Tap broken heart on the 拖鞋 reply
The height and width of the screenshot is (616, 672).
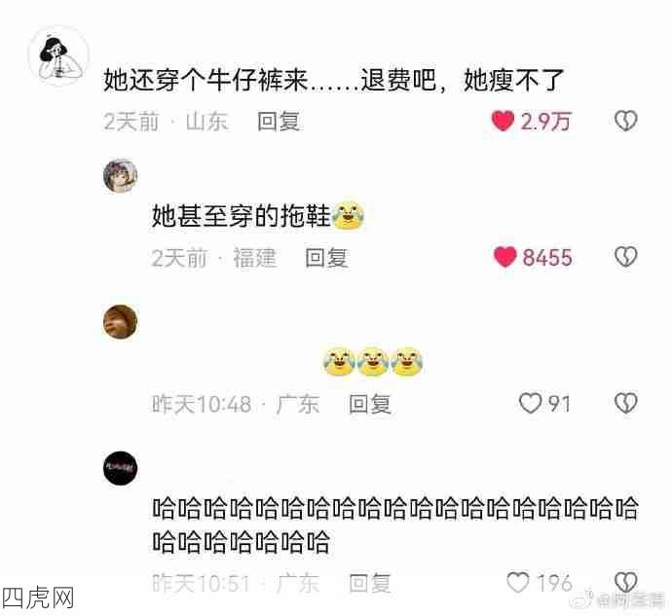click(x=626, y=257)
